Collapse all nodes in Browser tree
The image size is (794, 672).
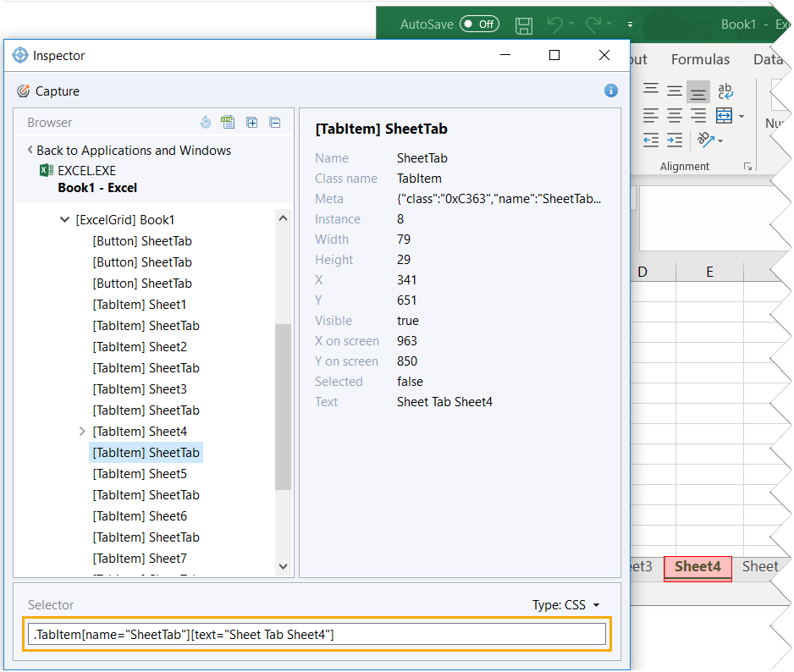274,122
